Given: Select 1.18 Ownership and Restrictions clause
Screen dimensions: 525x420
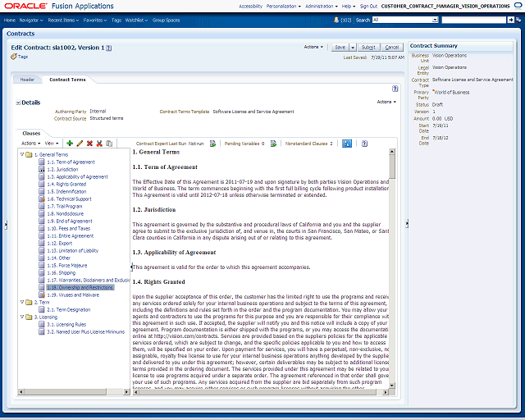Looking at the screenshot, I should coord(80,287).
